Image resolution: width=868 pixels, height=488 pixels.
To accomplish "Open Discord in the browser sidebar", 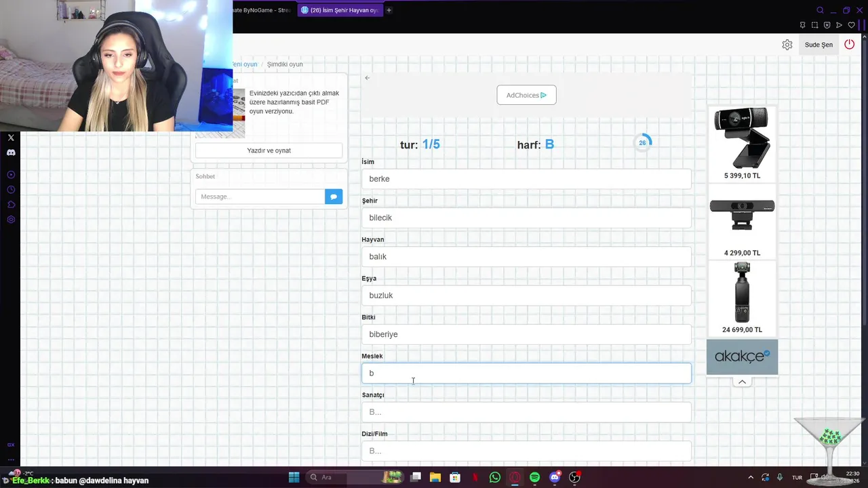I will pyautogui.click(x=11, y=153).
